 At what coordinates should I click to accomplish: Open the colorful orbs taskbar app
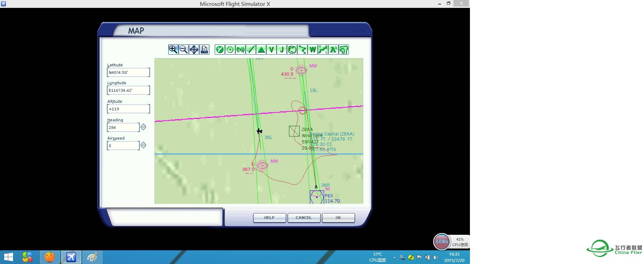(28, 257)
